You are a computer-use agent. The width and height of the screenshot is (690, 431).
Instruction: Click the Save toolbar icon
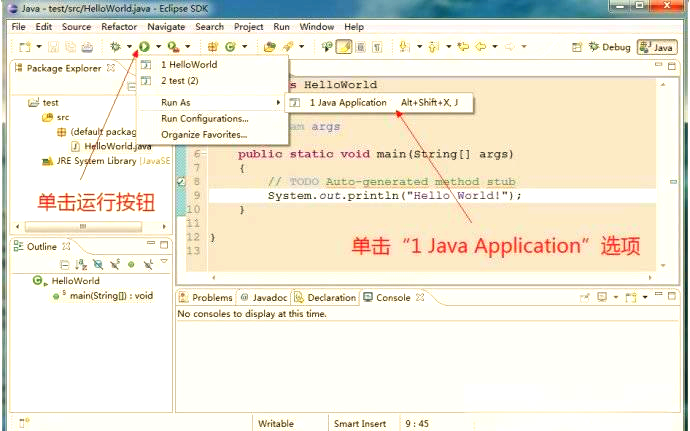tap(53, 47)
